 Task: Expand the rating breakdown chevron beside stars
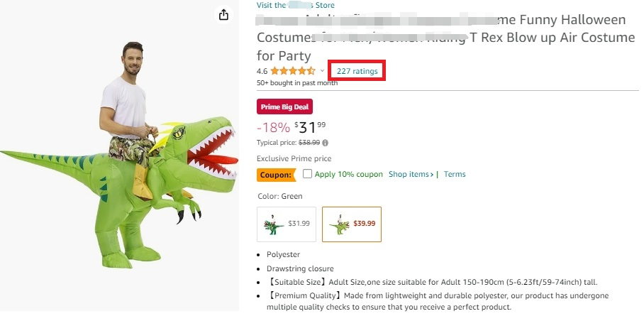click(322, 71)
